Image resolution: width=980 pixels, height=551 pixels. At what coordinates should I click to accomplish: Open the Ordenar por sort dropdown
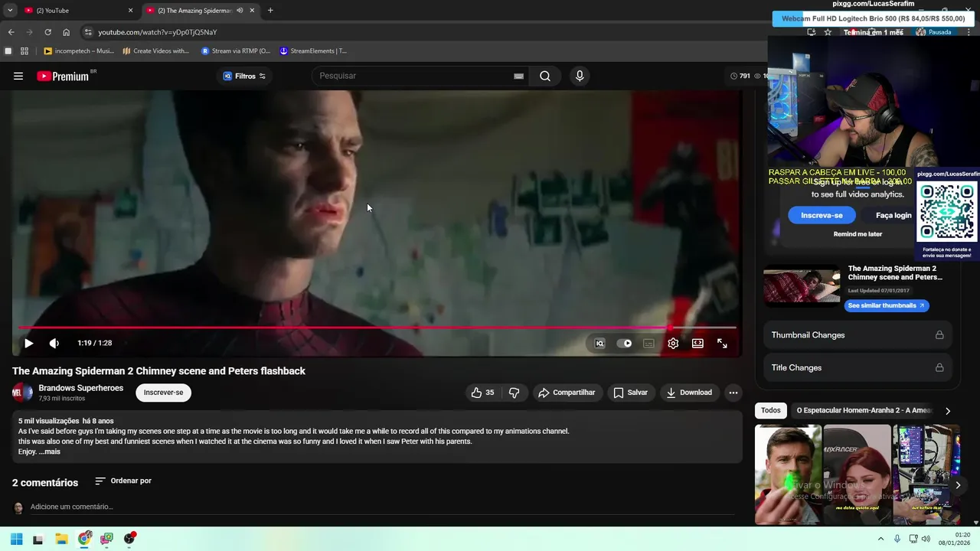123,481
